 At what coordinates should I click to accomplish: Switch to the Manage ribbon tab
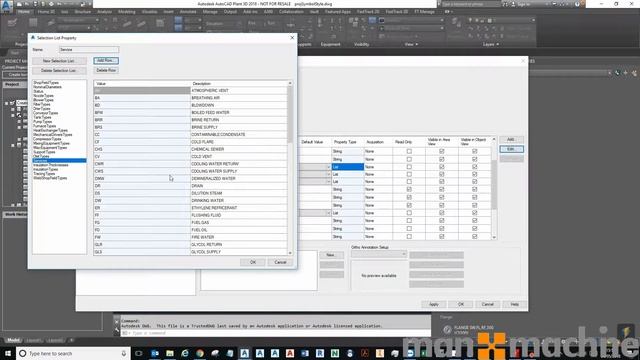(210, 12)
